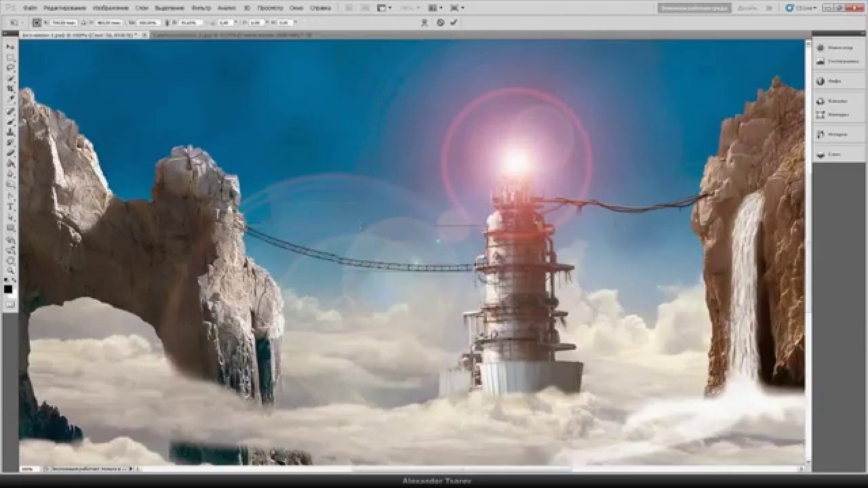The height and width of the screenshot is (488, 868).
Task: Open the Файл menu
Action: coord(29,7)
